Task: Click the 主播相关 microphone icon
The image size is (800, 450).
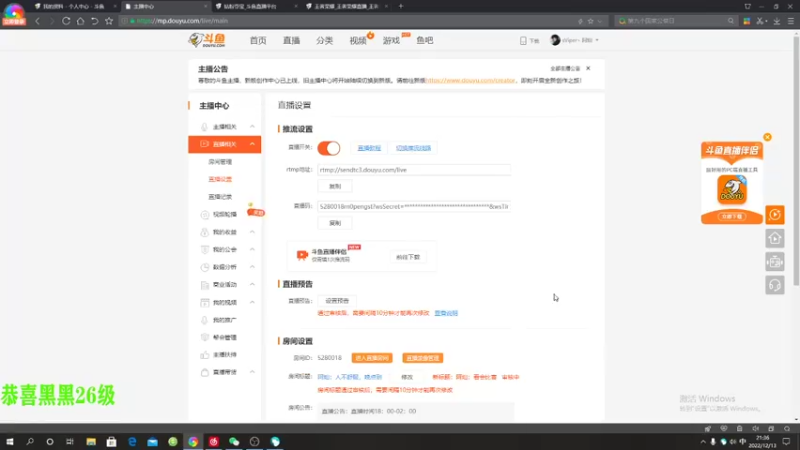Action: point(205,127)
